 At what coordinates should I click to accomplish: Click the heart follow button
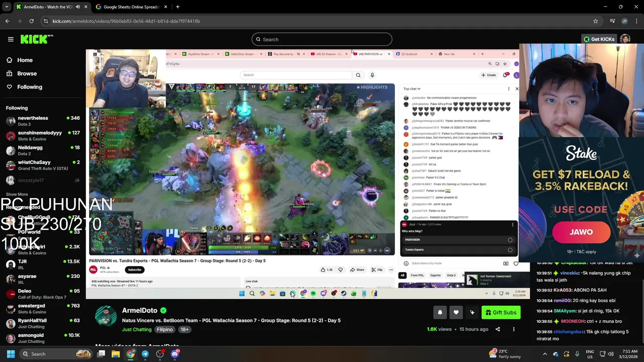(x=456, y=313)
